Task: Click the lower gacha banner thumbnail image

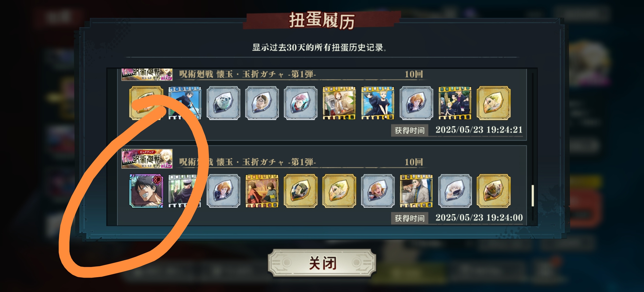Action: [x=147, y=158]
